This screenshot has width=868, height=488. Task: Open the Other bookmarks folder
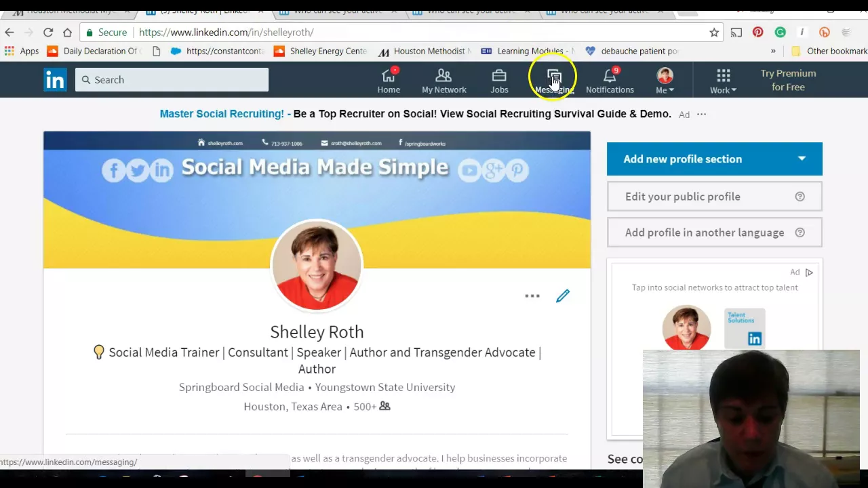[829, 51]
